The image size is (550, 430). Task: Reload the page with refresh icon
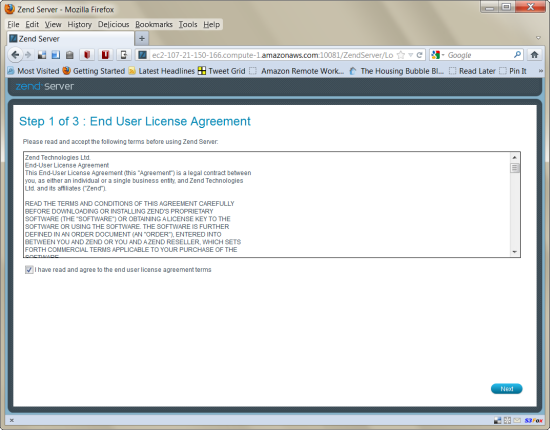click(x=420, y=55)
